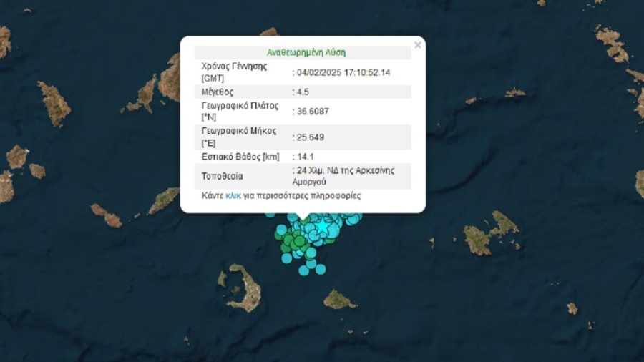Click Anafi island southeast of the cluster

(x=338, y=300)
